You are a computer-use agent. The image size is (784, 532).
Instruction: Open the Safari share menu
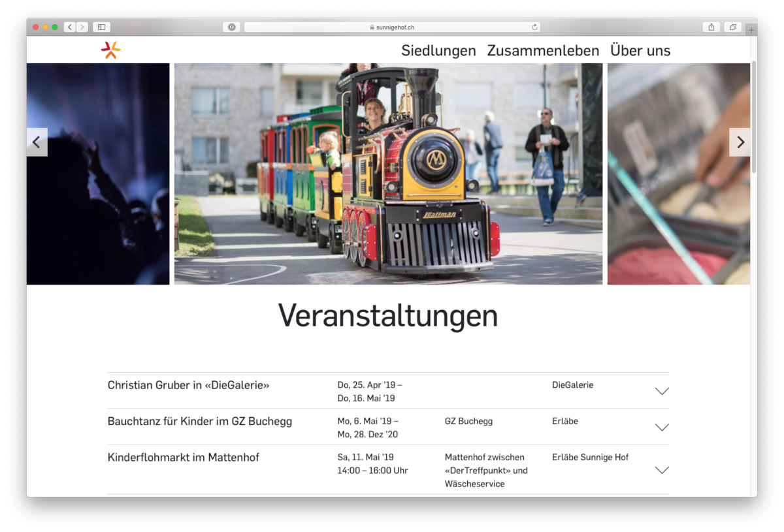point(711,27)
